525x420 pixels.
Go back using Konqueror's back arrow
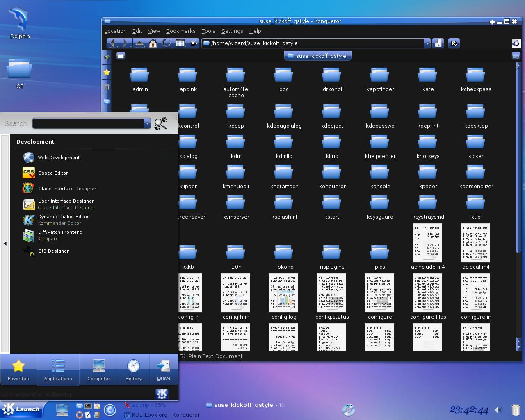click(112, 43)
